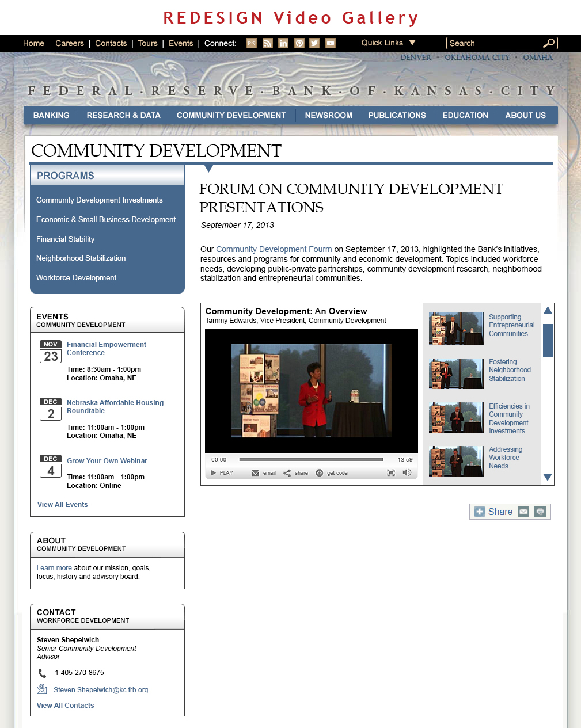Open Community Development Investments program
Screen dimensions: 581x728
(x=100, y=200)
